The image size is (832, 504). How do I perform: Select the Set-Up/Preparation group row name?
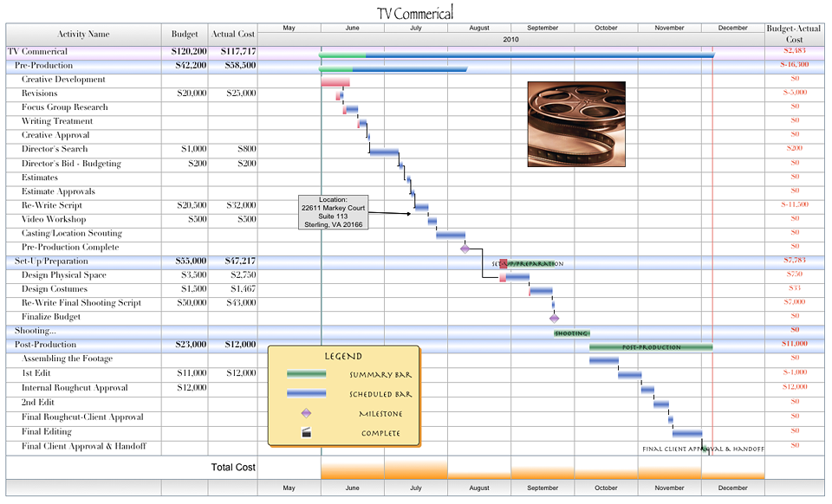51,262
